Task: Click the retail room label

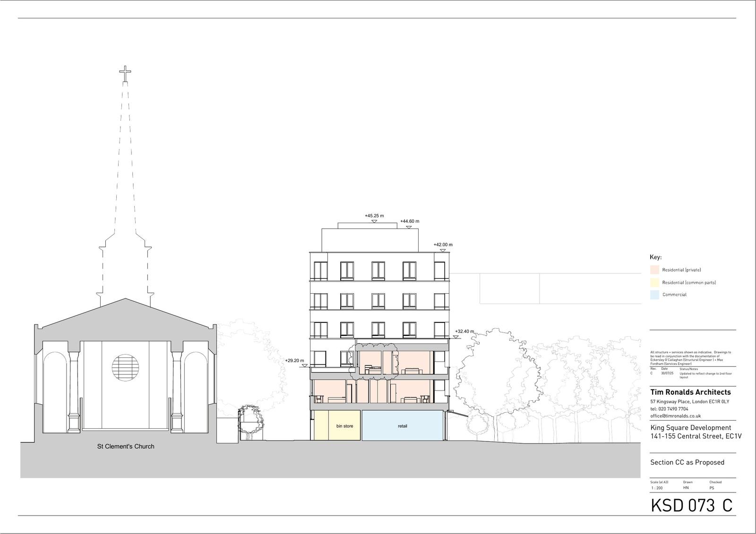Action: [402, 426]
